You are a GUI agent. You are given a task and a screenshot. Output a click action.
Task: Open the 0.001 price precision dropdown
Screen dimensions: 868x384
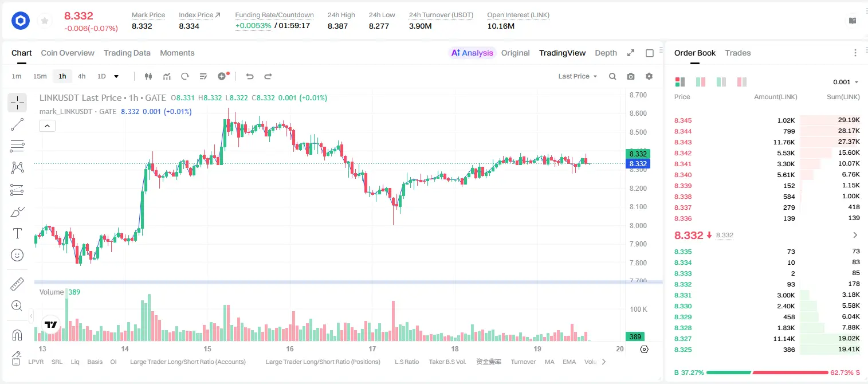click(x=846, y=82)
